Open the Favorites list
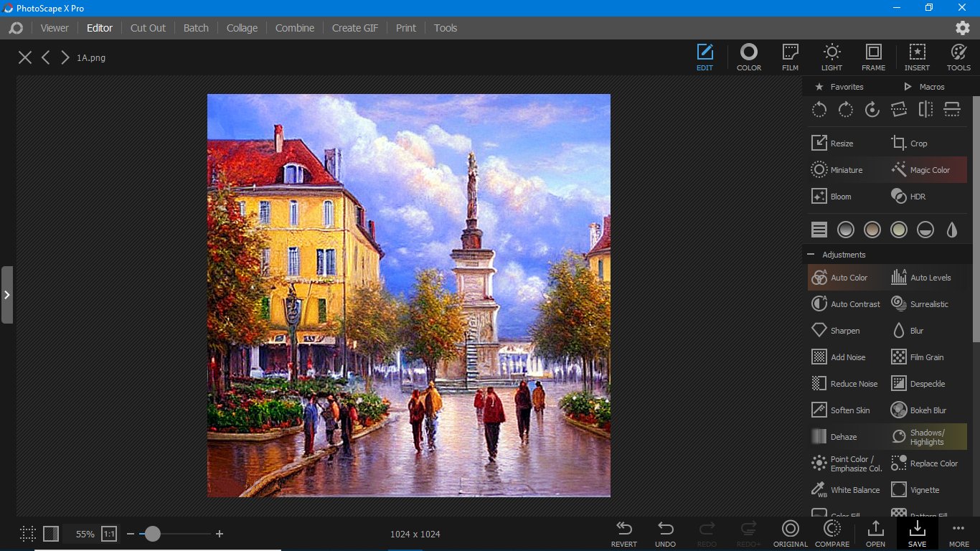 pos(839,87)
